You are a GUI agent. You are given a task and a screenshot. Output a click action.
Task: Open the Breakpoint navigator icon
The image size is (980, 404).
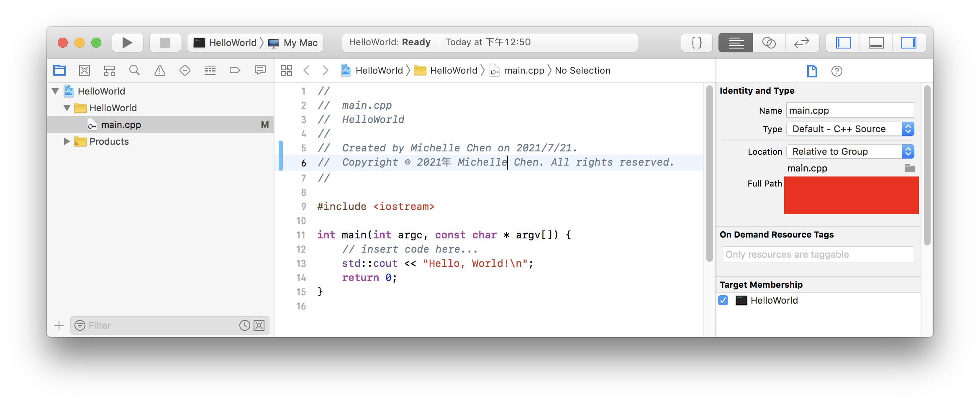pos(235,70)
